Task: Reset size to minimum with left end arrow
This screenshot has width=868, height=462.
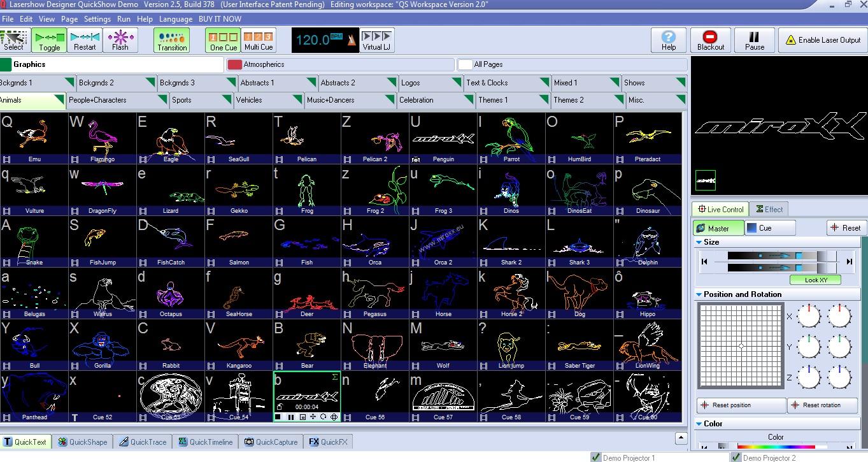Action: pos(704,261)
